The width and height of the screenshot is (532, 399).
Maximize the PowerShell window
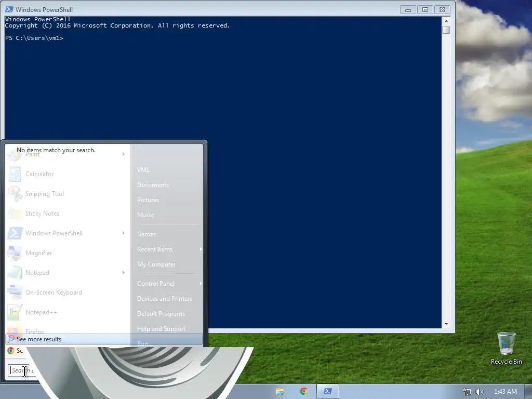(x=425, y=10)
